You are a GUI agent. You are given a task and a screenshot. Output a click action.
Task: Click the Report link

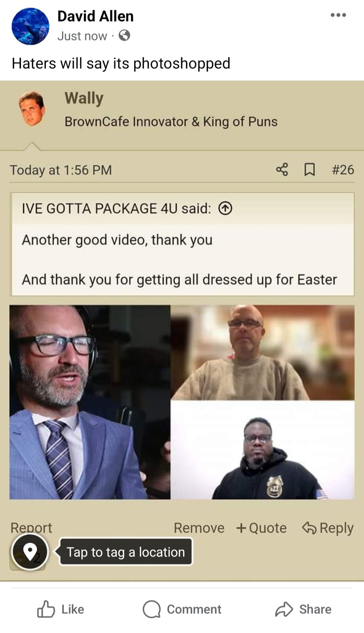click(x=31, y=527)
